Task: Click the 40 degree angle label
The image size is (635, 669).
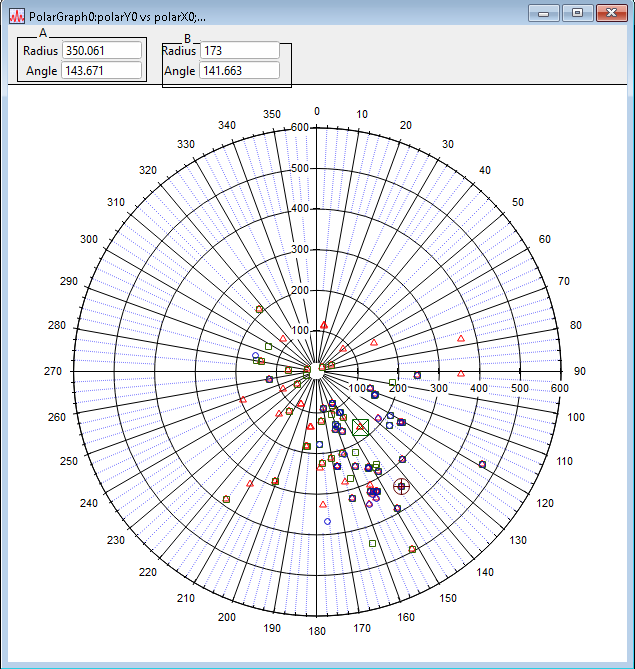Action: point(485,170)
